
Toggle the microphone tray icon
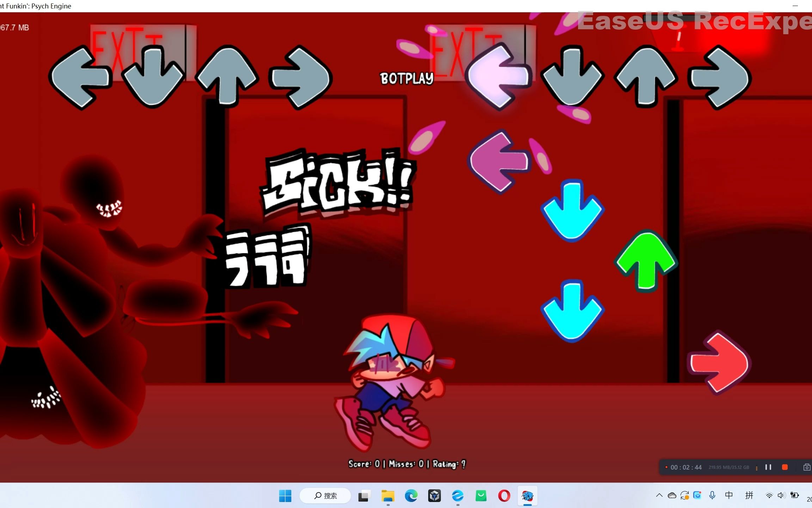click(x=712, y=495)
